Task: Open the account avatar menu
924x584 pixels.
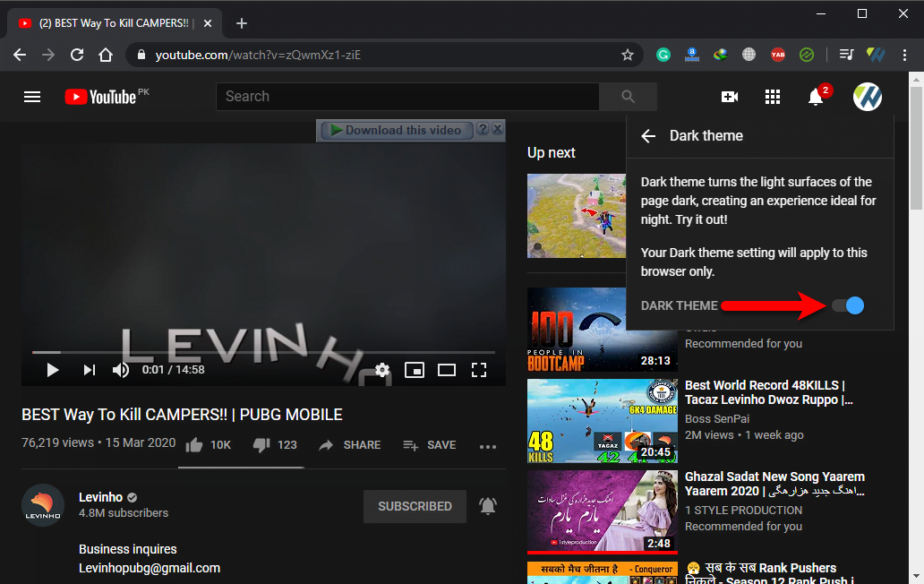Action: [868, 97]
